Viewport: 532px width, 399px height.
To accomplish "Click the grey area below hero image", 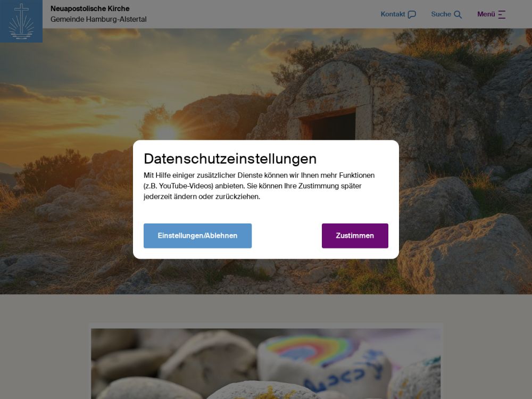I will 265,309.
